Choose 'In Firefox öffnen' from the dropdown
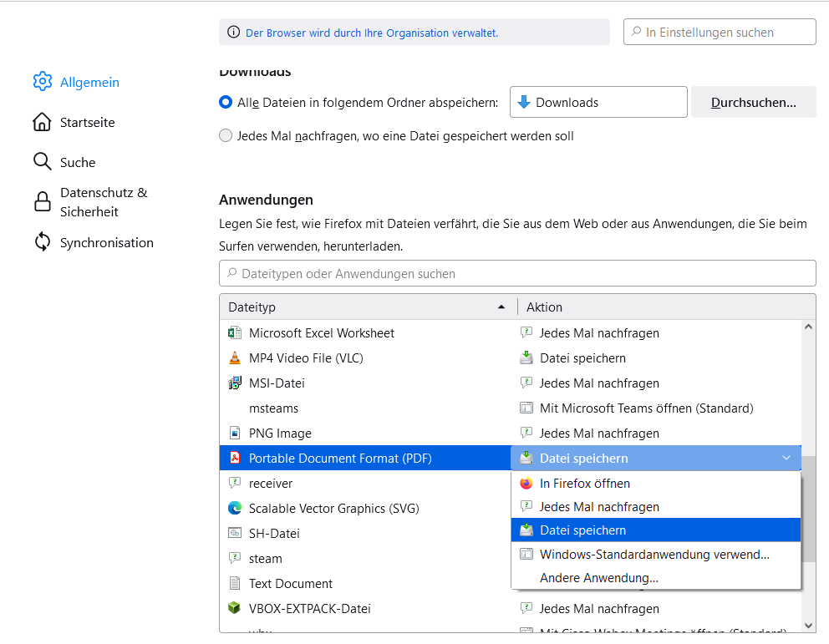The image size is (829, 644). pyautogui.click(x=585, y=484)
